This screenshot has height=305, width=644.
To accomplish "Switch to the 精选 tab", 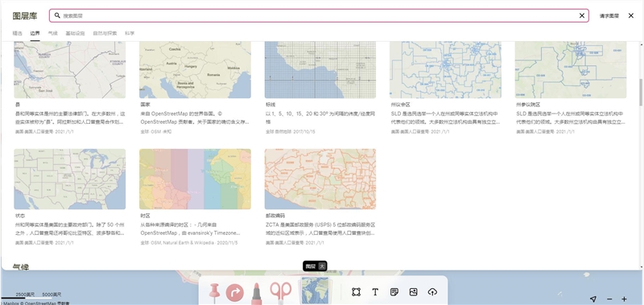I will click(17, 33).
